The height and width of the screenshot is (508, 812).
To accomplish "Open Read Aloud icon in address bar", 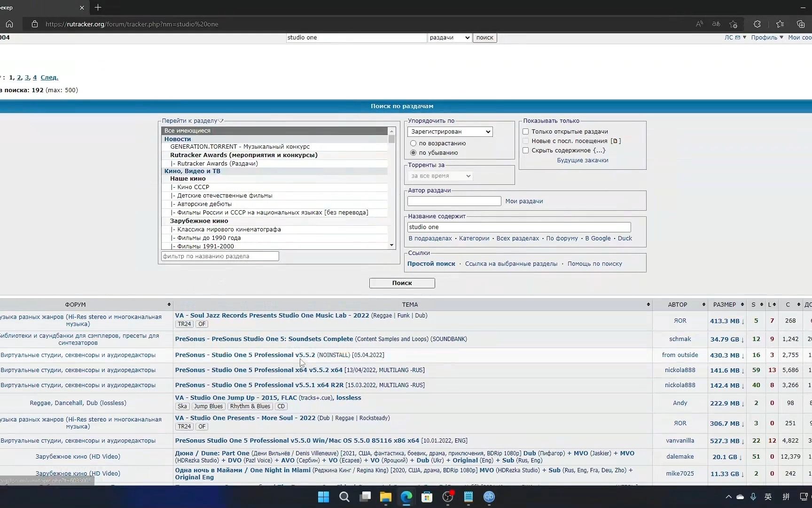I will point(699,24).
